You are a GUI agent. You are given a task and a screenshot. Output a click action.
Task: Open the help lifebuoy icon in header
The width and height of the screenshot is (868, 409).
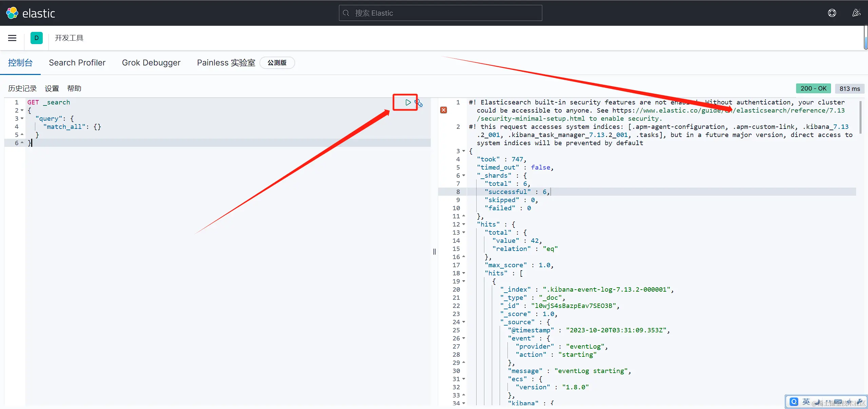pos(832,13)
